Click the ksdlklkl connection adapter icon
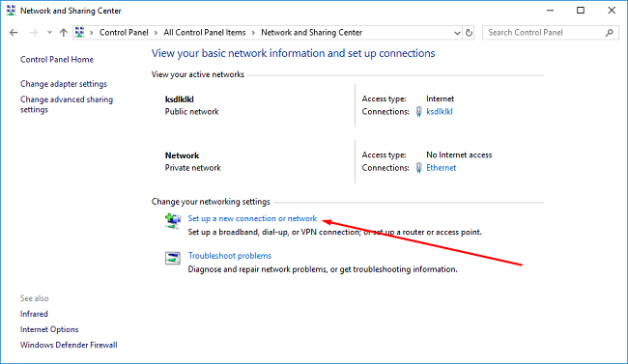The height and width of the screenshot is (364, 628). tap(418, 111)
